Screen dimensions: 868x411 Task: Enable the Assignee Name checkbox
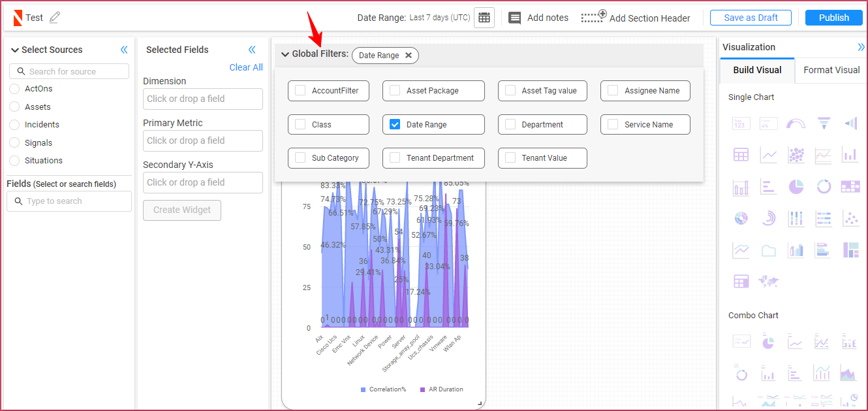point(613,91)
